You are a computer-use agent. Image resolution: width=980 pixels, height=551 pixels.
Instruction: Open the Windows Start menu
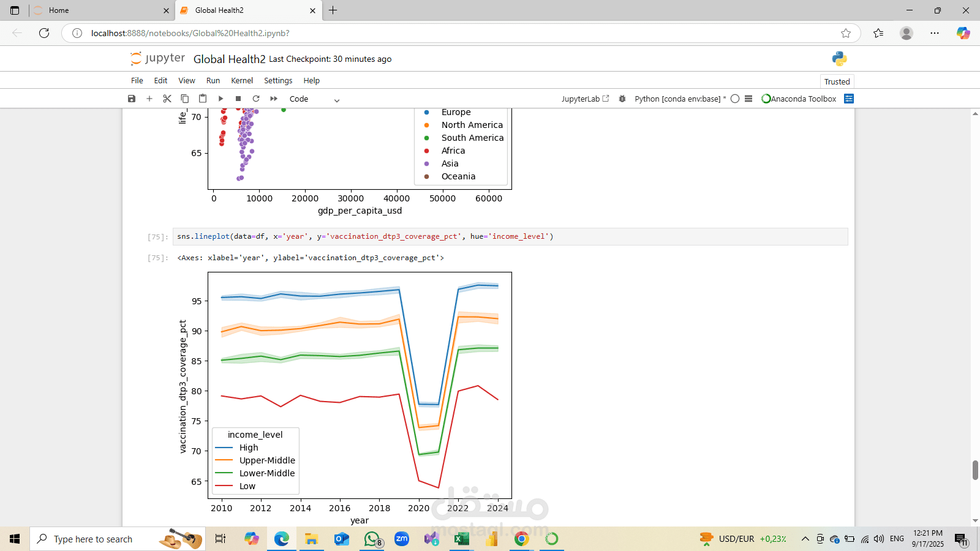(15, 539)
